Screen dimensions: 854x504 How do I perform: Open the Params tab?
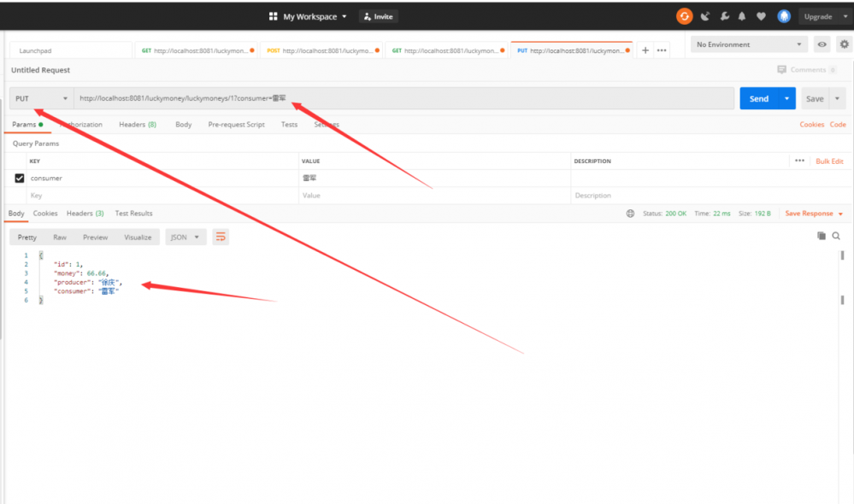[27, 124]
